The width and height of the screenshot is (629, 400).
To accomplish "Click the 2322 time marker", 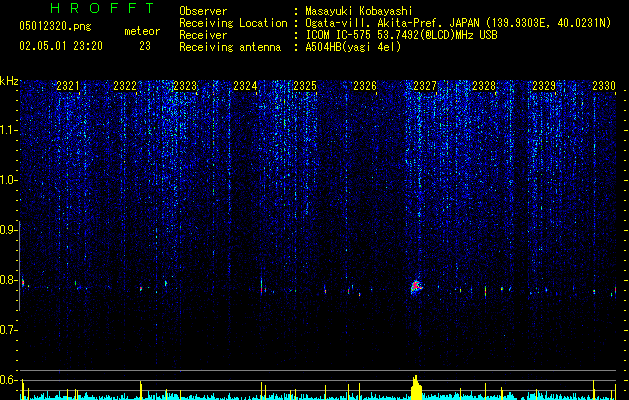I will [125, 86].
